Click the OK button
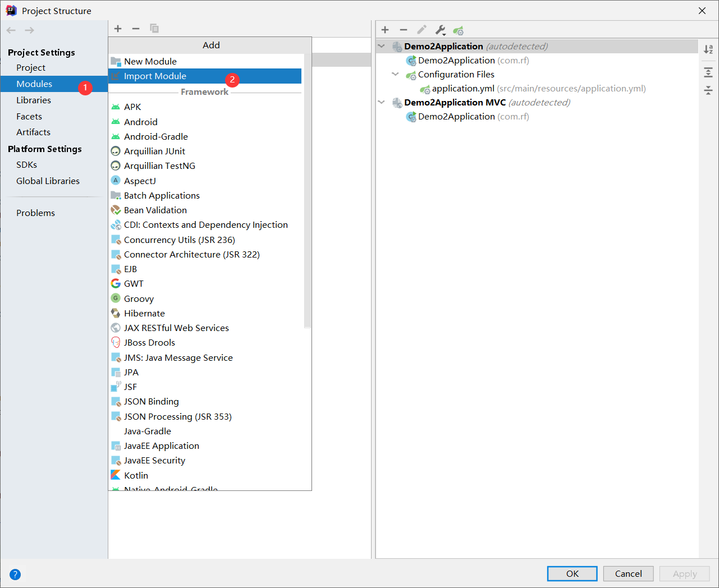 [573, 573]
